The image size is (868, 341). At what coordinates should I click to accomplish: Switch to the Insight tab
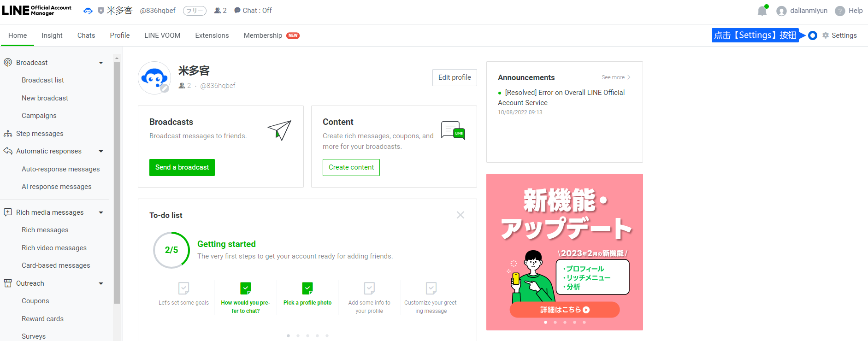pos(52,35)
